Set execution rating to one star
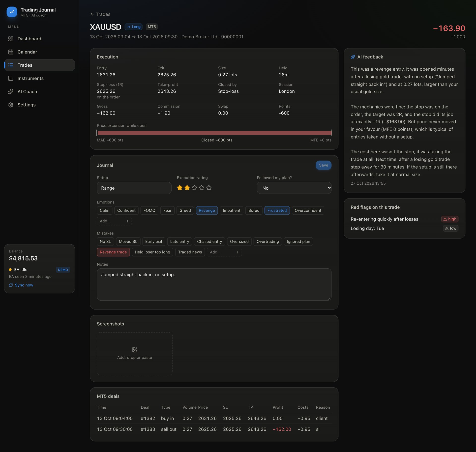Screen dimensions: 476x452 (180, 188)
